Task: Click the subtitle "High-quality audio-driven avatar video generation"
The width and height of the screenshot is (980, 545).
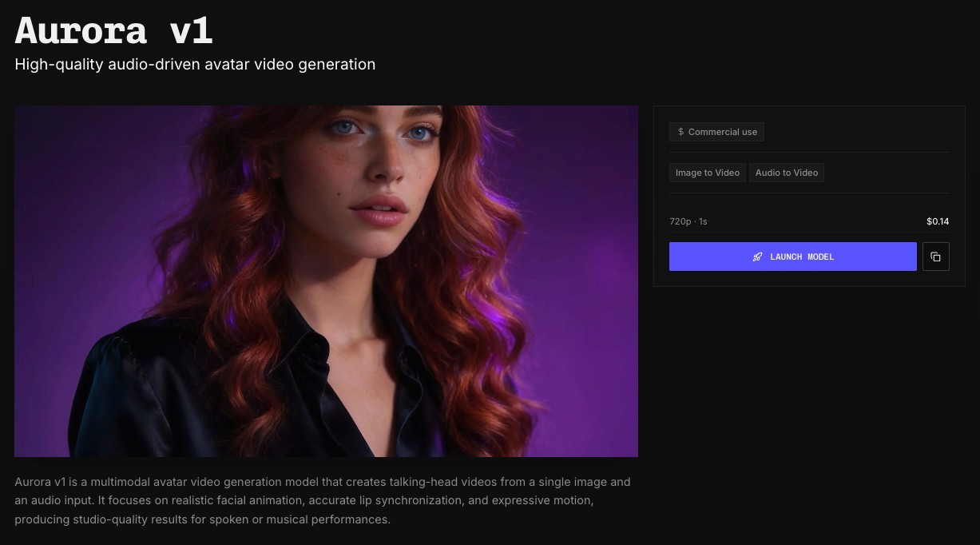Action: 195,64
